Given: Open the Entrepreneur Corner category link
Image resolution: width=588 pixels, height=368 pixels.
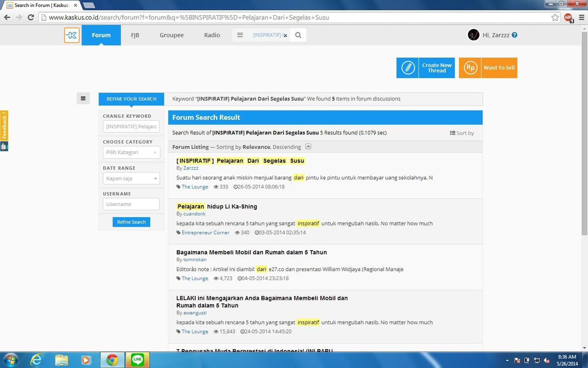Looking at the screenshot, I should (x=205, y=233).
